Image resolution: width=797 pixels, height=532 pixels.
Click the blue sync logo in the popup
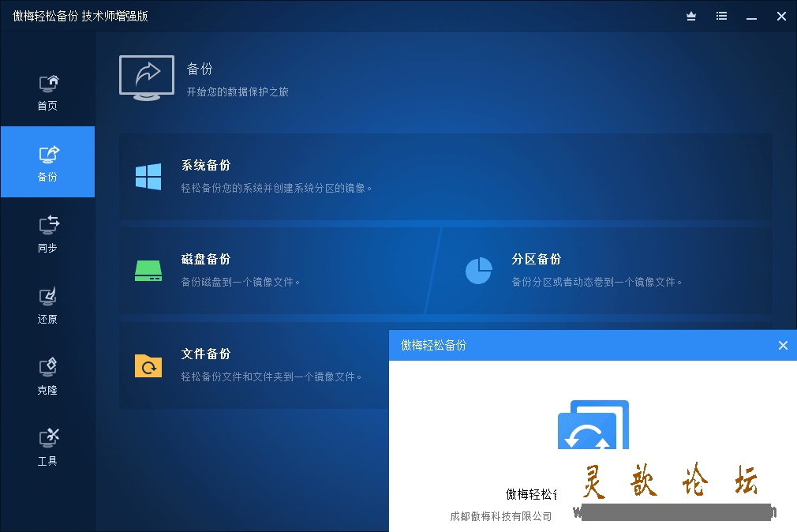point(593,425)
